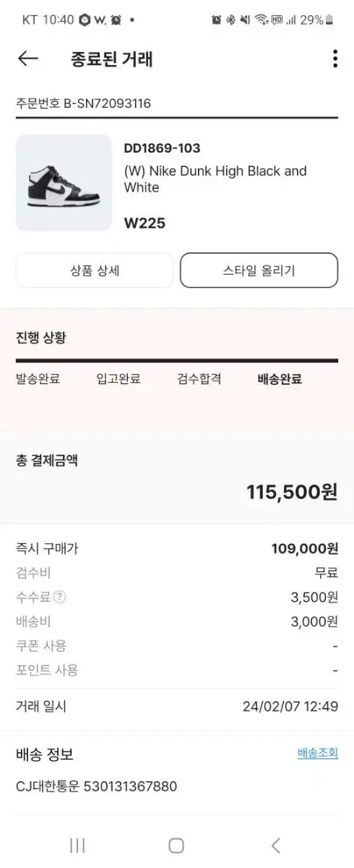The width and height of the screenshot is (354, 868).
Task: Tap the progress status bar line
Action: (177, 360)
